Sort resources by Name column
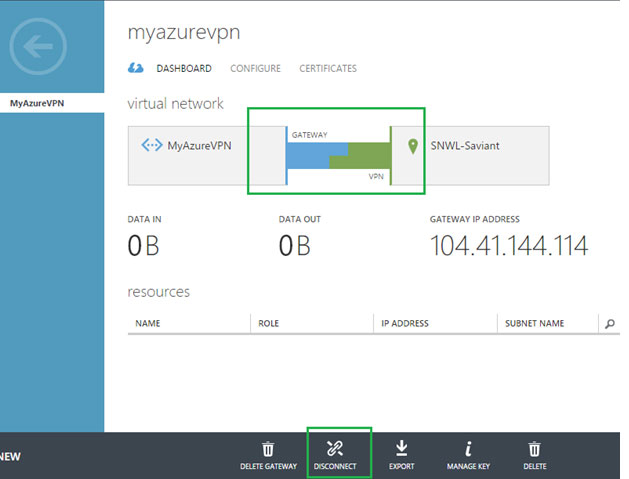Image resolution: width=629 pixels, height=479 pixels. coord(148,323)
